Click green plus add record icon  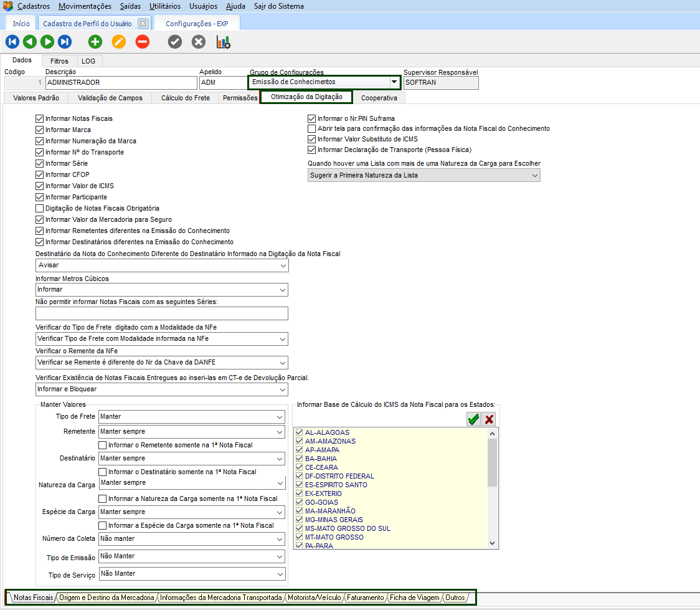tap(95, 42)
